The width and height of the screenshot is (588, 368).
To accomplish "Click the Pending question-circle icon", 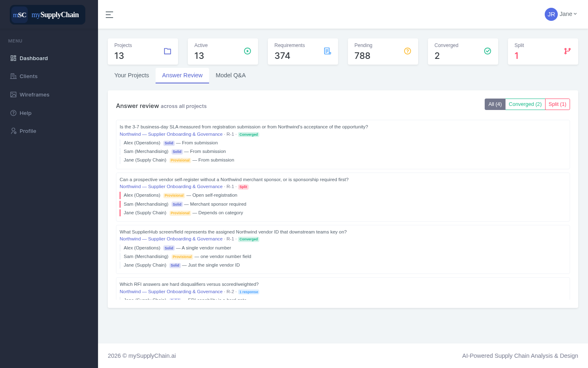I will (x=408, y=51).
